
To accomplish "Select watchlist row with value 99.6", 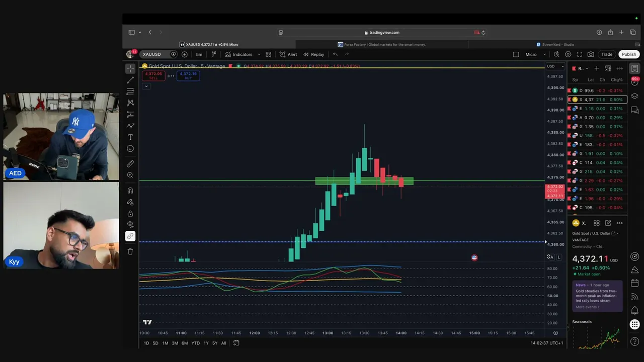I will [x=597, y=90].
